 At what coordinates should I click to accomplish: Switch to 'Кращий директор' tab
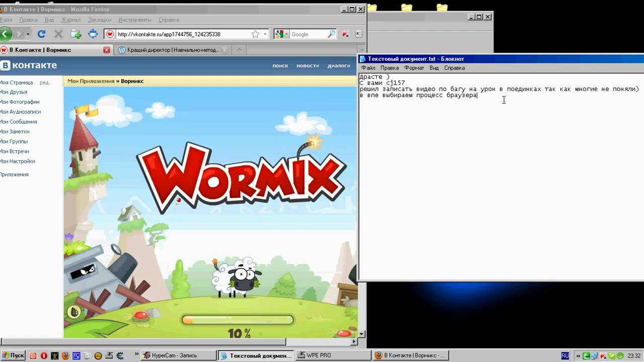(173, 50)
